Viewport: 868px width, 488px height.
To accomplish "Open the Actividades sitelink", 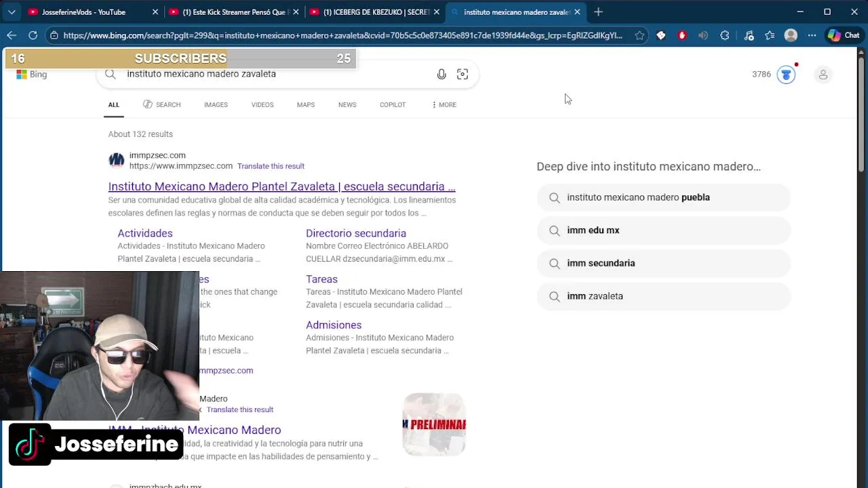I will pyautogui.click(x=145, y=233).
